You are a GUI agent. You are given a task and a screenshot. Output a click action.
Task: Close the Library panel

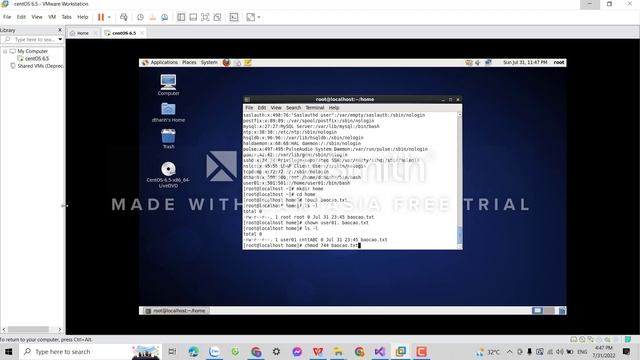tap(60, 30)
